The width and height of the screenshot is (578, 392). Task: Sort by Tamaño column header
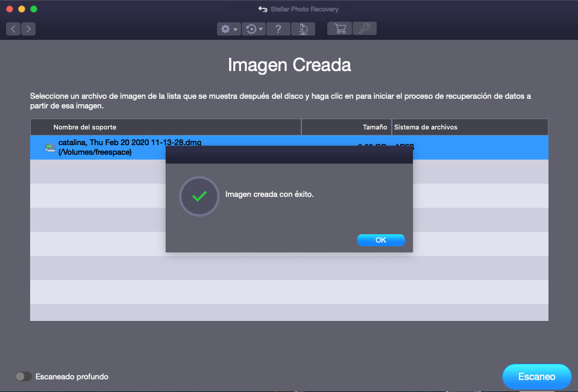tap(347, 127)
